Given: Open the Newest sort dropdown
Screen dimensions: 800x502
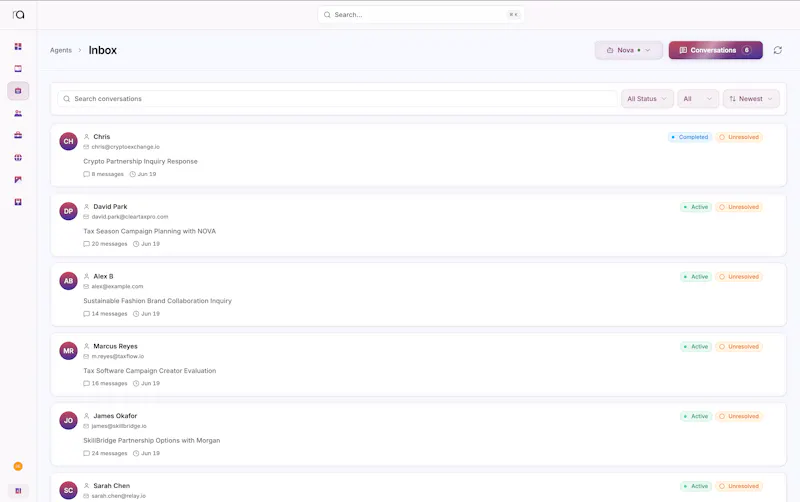Looking at the screenshot, I should coord(751,99).
